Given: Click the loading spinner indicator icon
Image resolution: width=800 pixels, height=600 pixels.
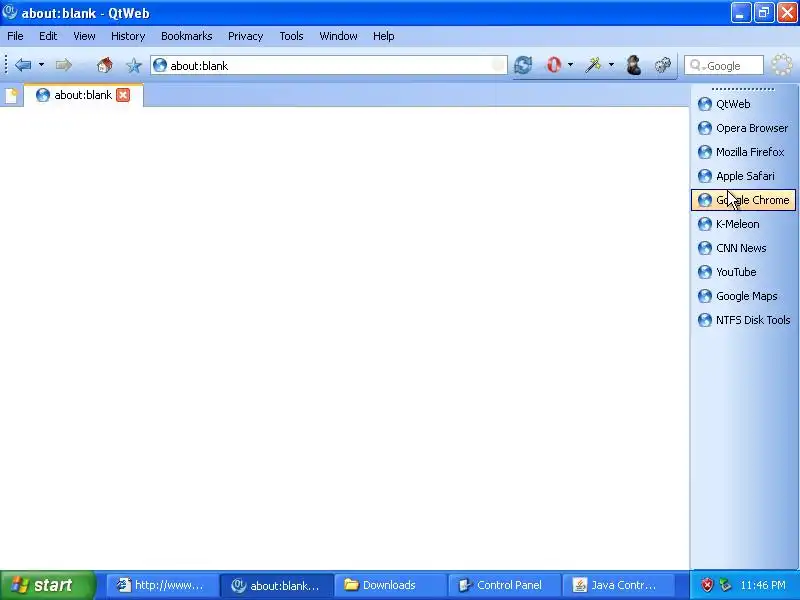Looking at the screenshot, I should (782, 65).
